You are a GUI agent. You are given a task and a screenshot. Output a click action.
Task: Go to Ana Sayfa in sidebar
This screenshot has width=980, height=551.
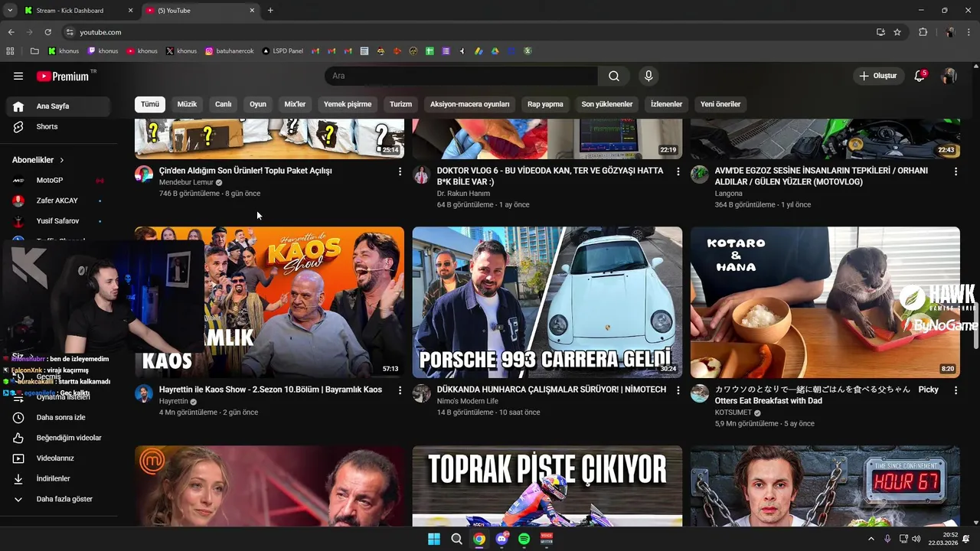(58, 106)
